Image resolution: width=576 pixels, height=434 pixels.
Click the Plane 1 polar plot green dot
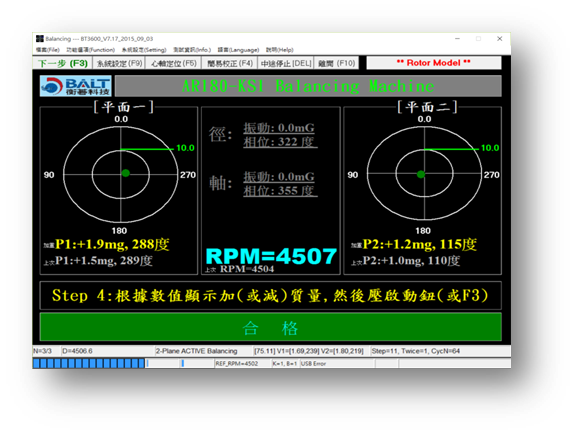click(126, 173)
